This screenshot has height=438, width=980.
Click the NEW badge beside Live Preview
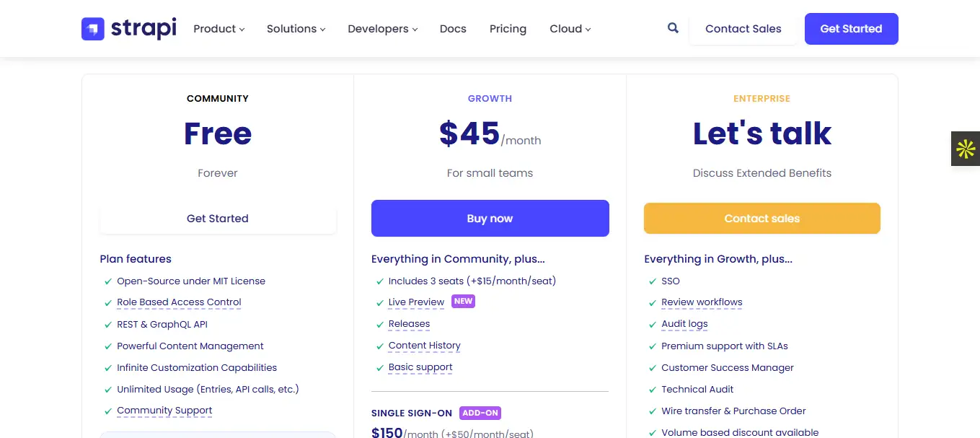pyautogui.click(x=463, y=302)
